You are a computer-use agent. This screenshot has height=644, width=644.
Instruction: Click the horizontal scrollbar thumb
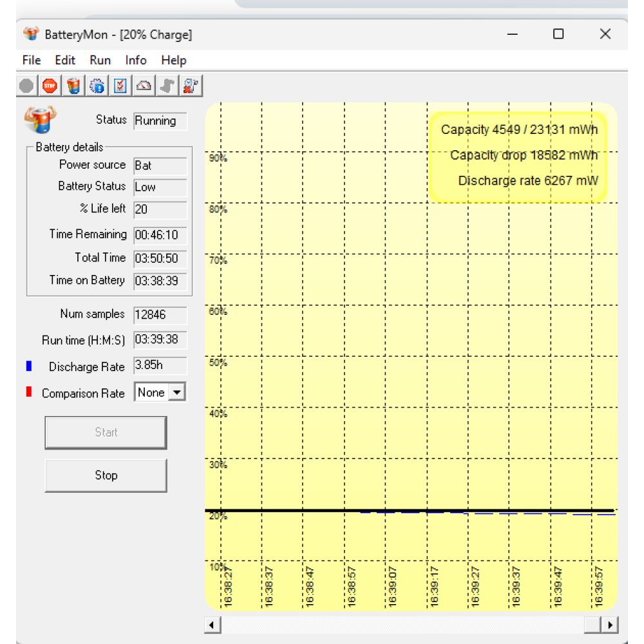(x=592, y=625)
